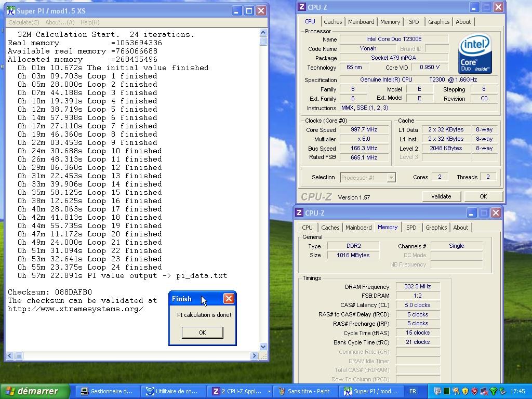This screenshot has width=532, height=399.
Task: Click the green wireless signal tray icon
Action: [x=494, y=391]
